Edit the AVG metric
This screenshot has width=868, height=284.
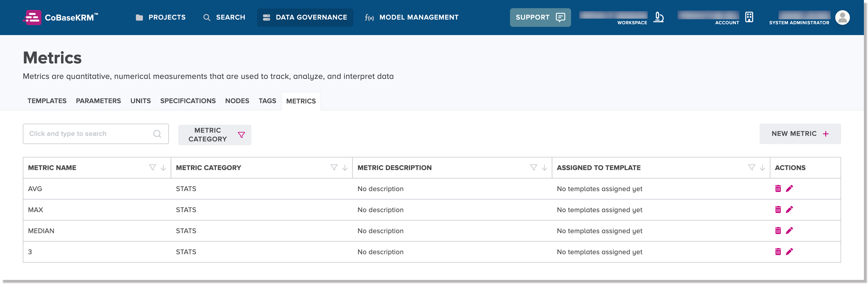(x=789, y=189)
